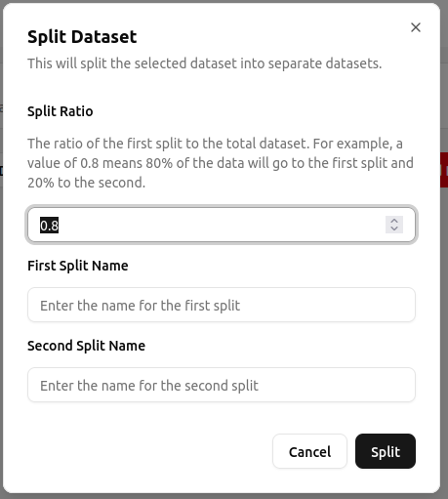Click the Split Ratio number field
This screenshot has height=499, width=448.
tap(222, 225)
